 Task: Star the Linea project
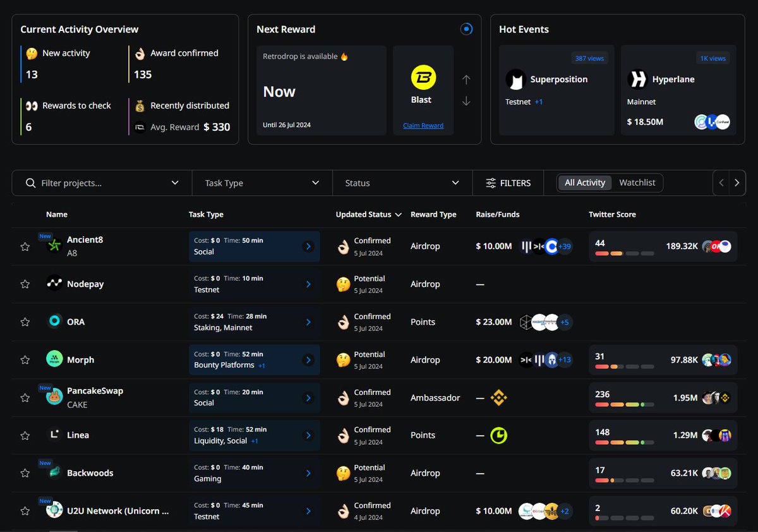click(25, 435)
